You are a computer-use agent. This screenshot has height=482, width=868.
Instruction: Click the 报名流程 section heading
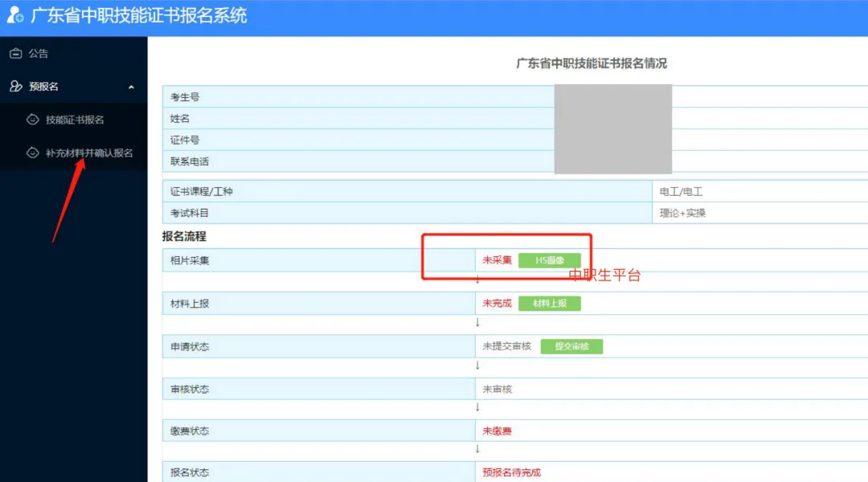pyautogui.click(x=184, y=236)
